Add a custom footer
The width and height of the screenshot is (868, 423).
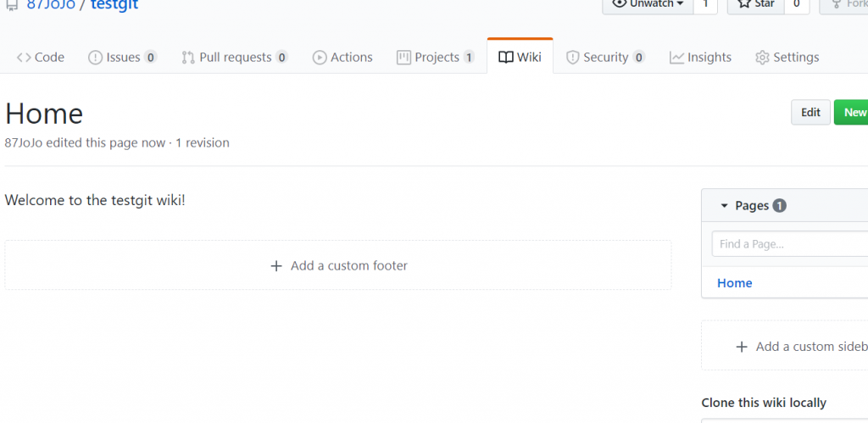click(x=338, y=265)
